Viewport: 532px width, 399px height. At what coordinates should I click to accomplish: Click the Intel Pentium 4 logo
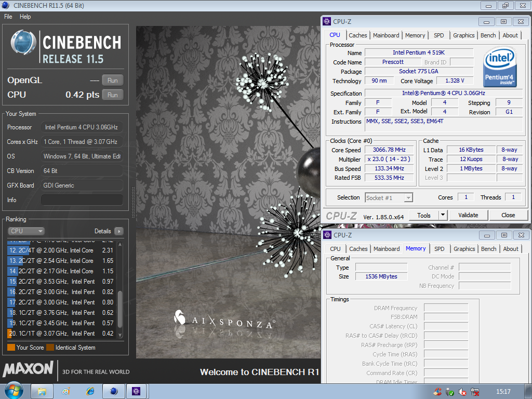coord(499,68)
